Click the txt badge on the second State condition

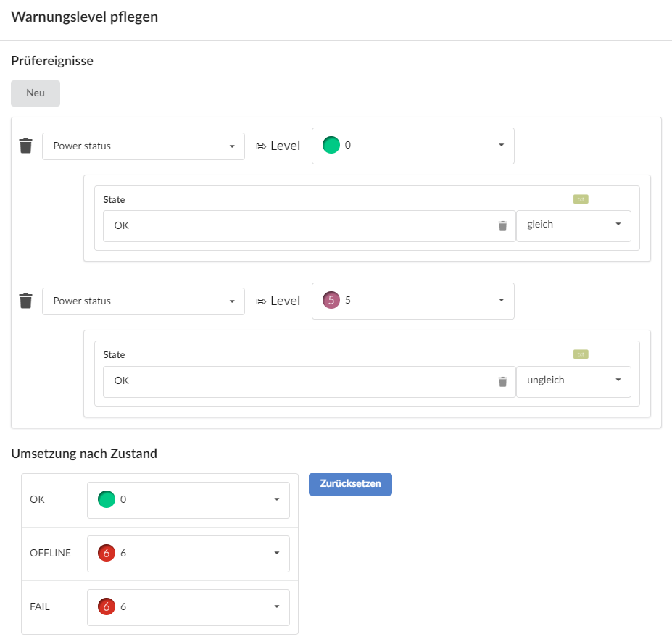click(580, 354)
